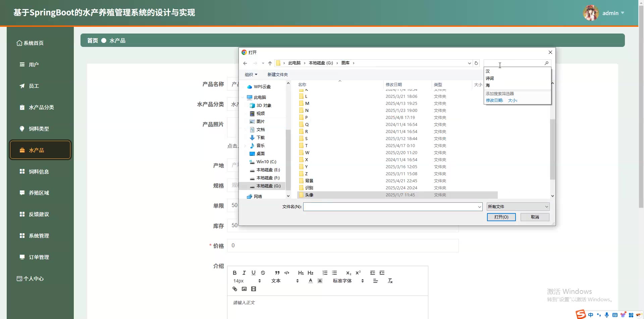The width and height of the screenshot is (644, 319).
Task: Pick the font text color swatch
Action: (x=311, y=281)
